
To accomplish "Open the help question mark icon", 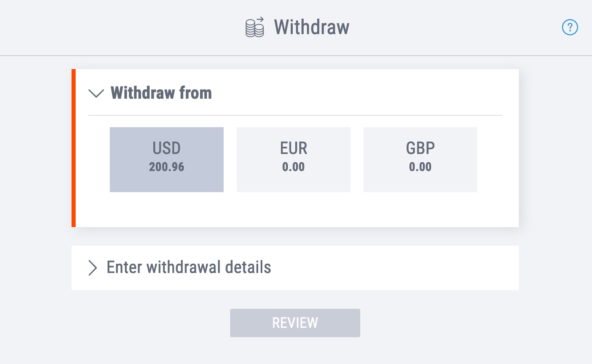I will (x=570, y=27).
